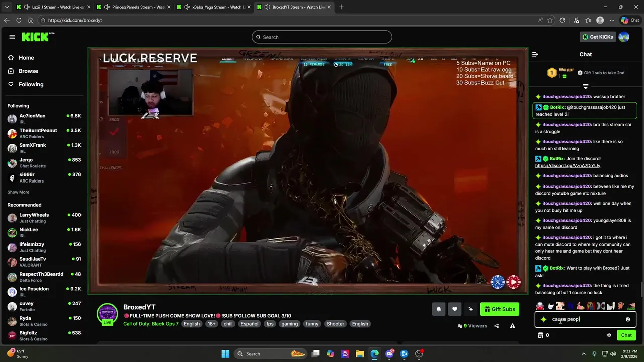Image resolution: width=644 pixels, height=362 pixels.
Task: Send message with Chat button
Action: pos(626,335)
